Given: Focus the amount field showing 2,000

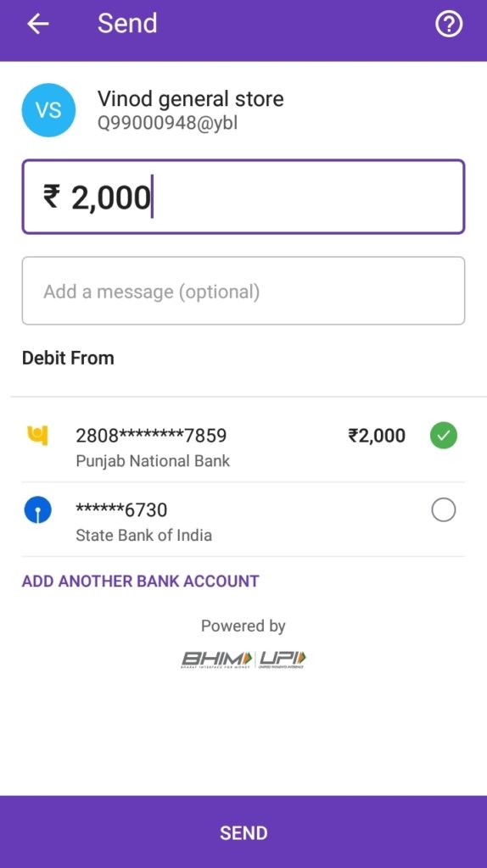Looking at the screenshot, I should tap(243, 197).
